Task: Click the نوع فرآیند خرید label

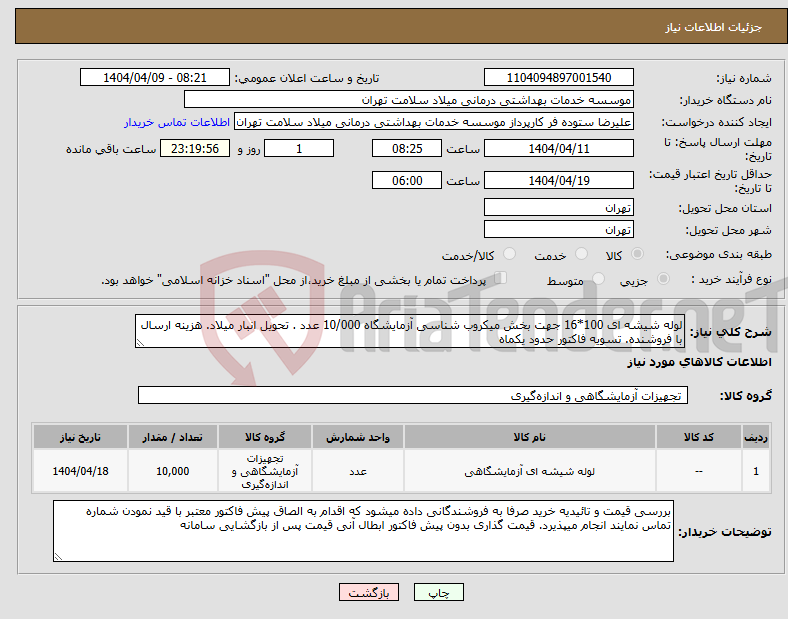Action: 731,279
